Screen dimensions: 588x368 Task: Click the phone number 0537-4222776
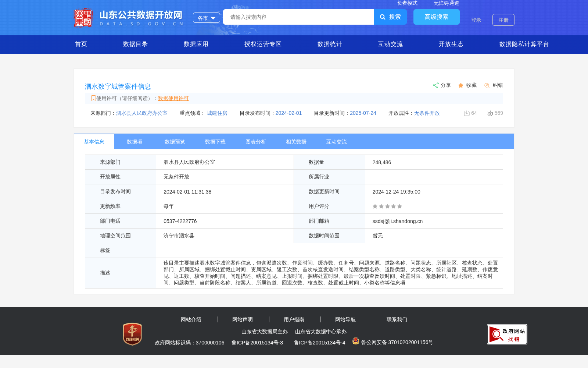[180, 221]
